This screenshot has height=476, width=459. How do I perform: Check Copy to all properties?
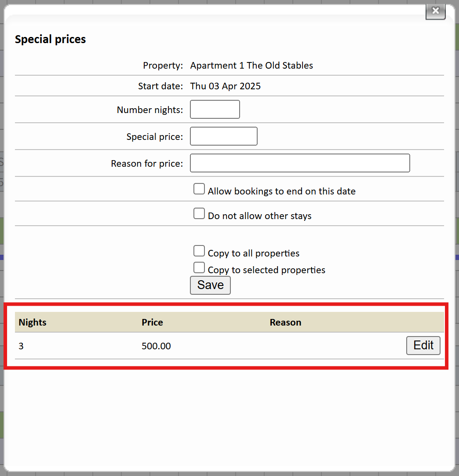(199, 252)
